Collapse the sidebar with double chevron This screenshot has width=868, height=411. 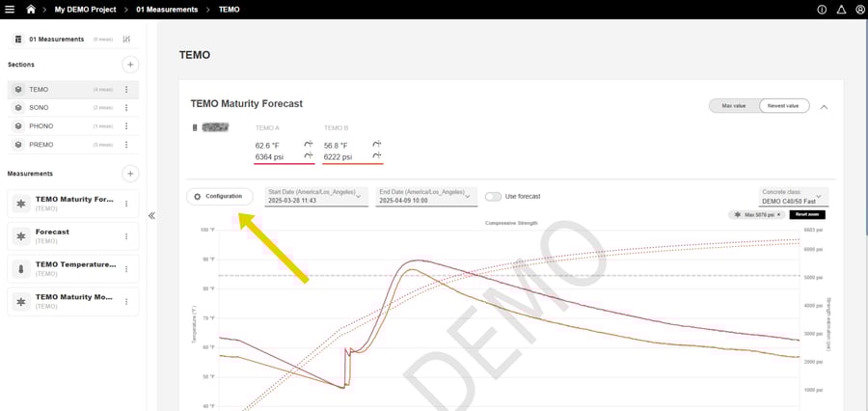(151, 216)
